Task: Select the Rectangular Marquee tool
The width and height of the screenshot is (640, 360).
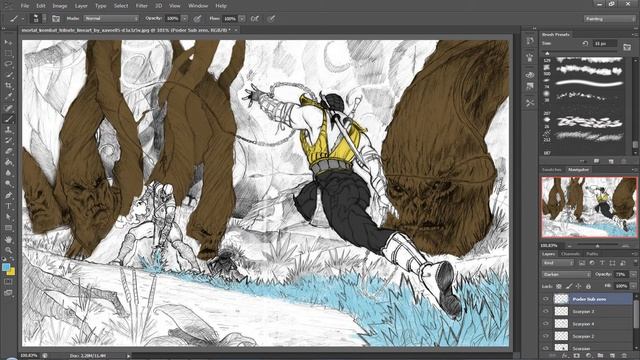Action: pyautogui.click(x=8, y=53)
